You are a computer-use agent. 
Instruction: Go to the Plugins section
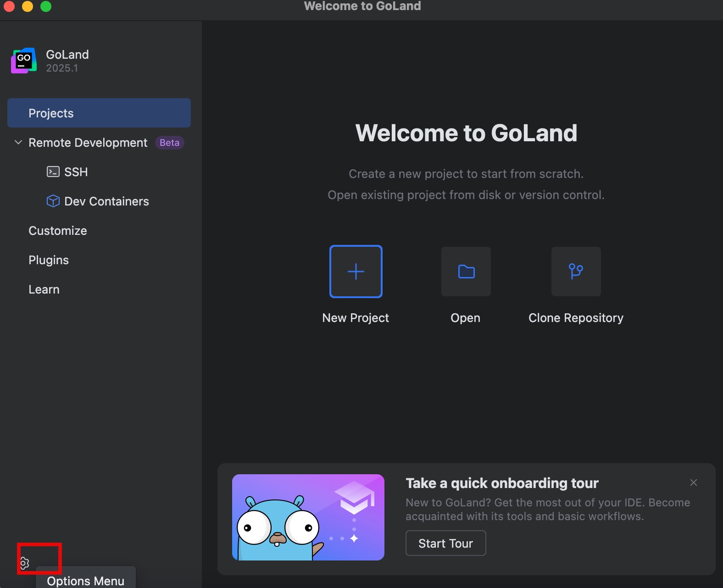tap(49, 260)
